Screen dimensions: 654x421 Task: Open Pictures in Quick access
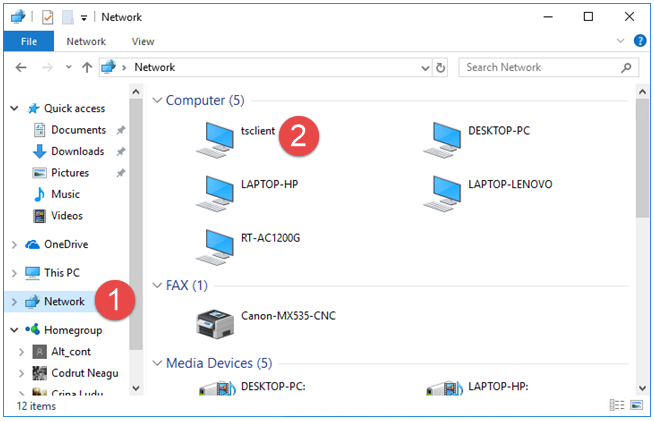pyautogui.click(x=70, y=173)
